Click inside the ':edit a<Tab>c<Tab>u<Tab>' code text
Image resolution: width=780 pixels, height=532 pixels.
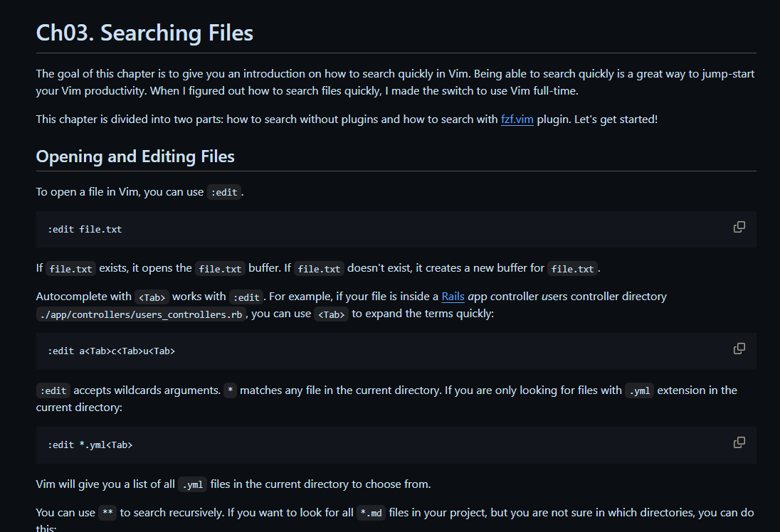(x=111, y=351)
